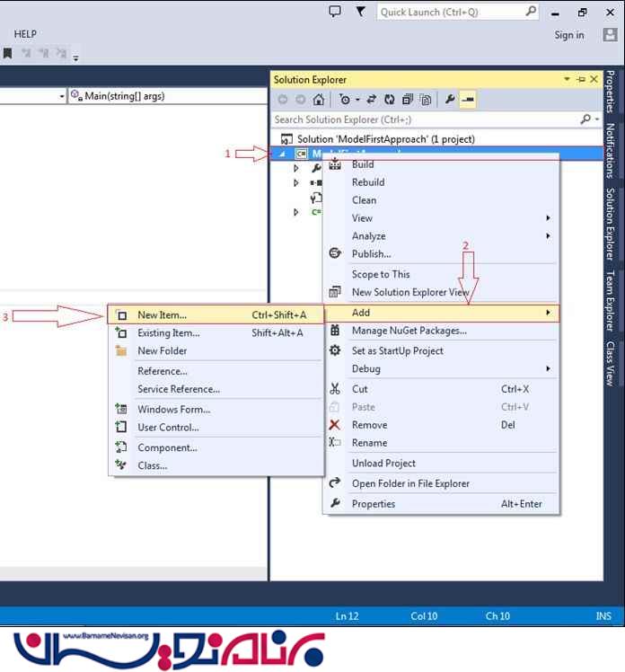Image resolution: width=625 pixels, height=672 pixels.
Task: Click the feedback speech bubble icon
Action: pyautogui.click(x=335, y=12)
